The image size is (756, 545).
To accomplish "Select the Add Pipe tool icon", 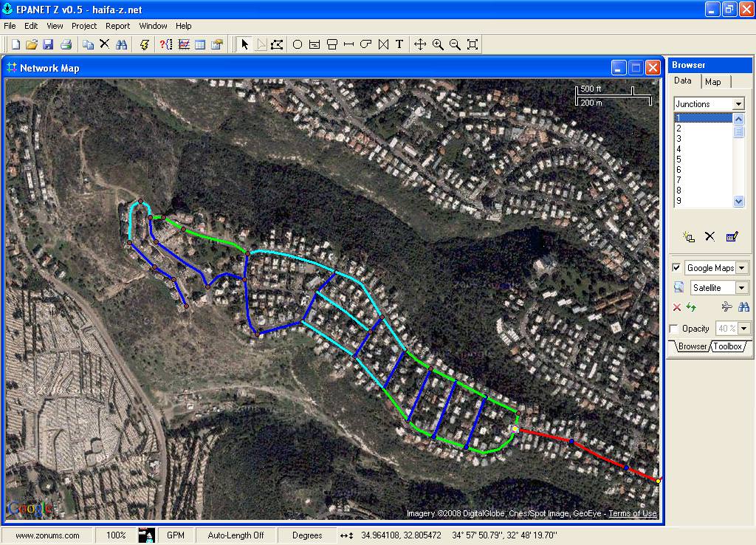I will coord(348,45).
